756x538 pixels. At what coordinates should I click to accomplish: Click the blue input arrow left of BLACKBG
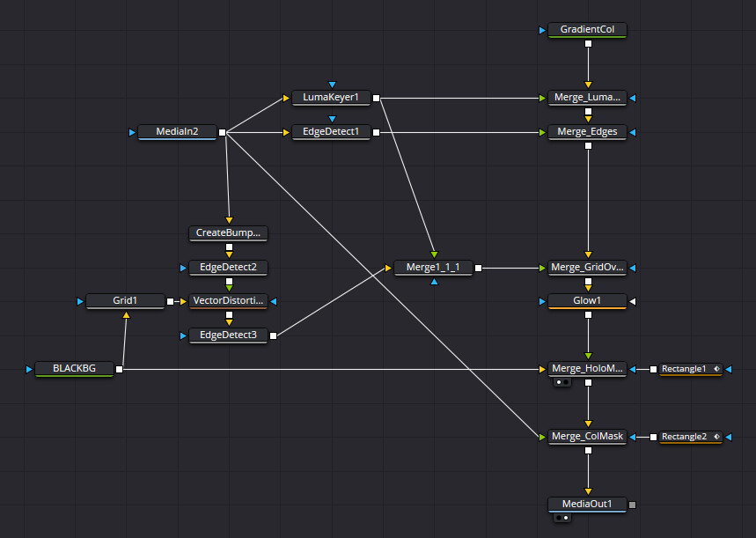(x=29, y=370)
